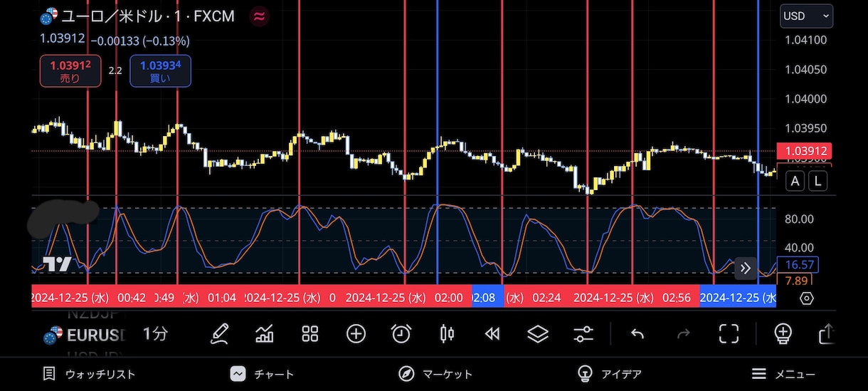The image size is (868, 391).
Task: Open the object tree layers icon
Action: point(538,333)
